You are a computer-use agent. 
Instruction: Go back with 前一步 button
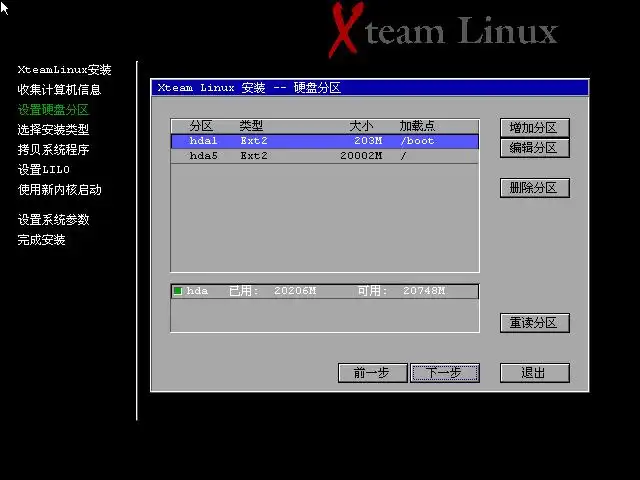[372, 373]
